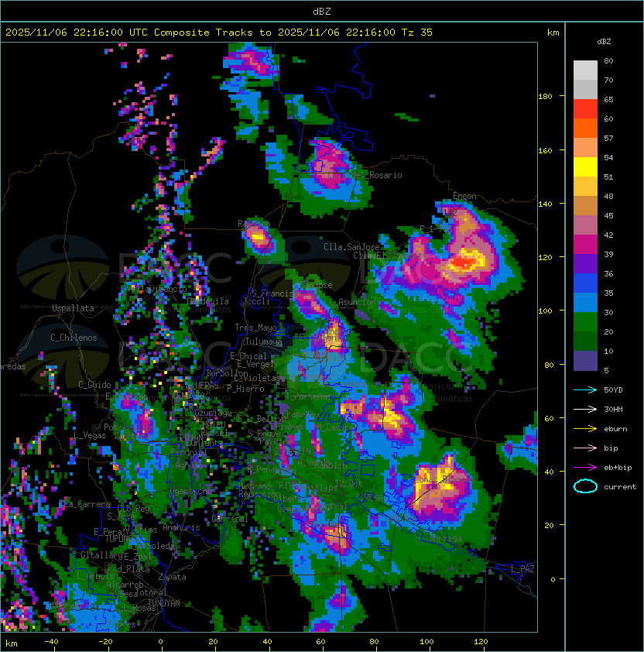
Task: Select the bright yellow 51–54 dBZ band
Action: (x=585, y=166)
